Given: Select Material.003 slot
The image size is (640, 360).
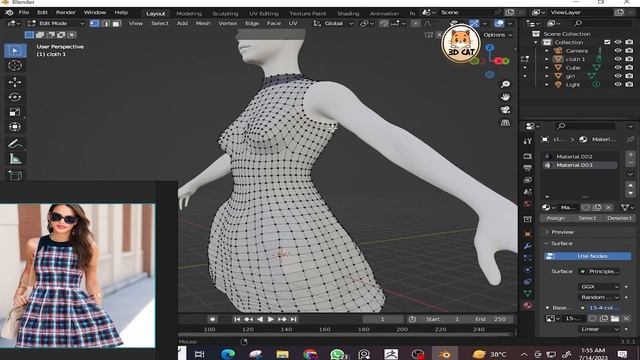Looking at the screenshot, I should pos(580,165).
